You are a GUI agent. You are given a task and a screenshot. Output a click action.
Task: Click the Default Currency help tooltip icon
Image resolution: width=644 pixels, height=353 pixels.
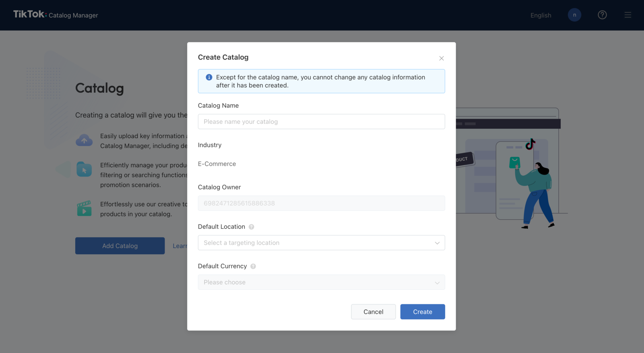(253, 266)
